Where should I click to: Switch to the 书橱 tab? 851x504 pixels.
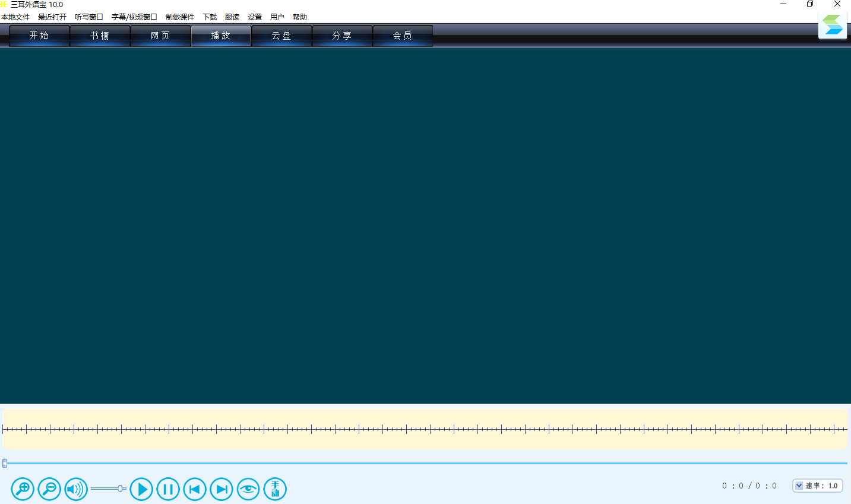point(100,36)
